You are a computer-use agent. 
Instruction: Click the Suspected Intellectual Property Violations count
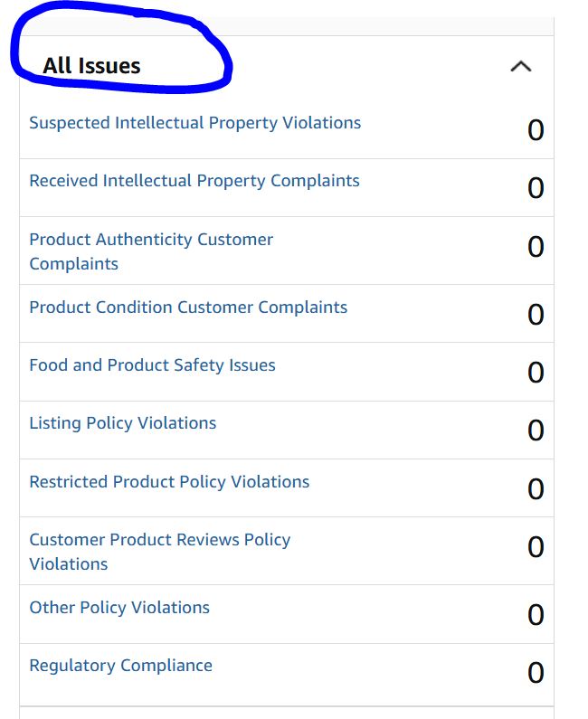(536, 129)
